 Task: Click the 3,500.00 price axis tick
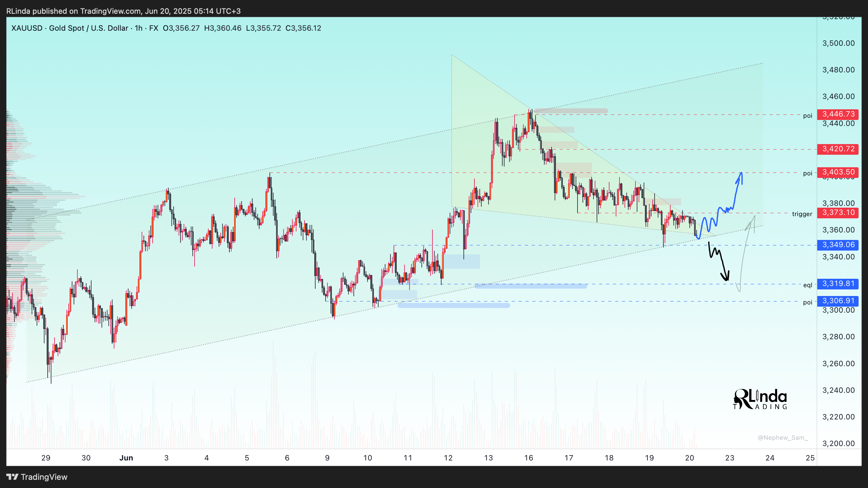pos(838,43)
